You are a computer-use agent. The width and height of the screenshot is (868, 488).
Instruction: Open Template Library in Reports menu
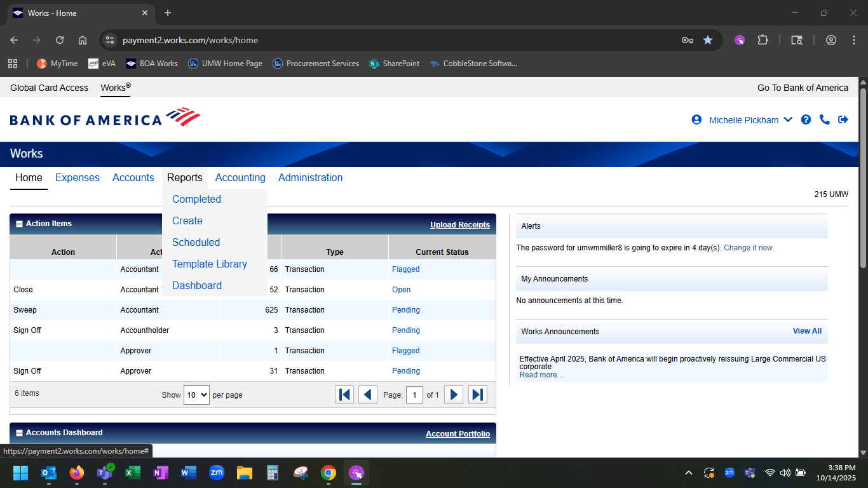(210, 264)
